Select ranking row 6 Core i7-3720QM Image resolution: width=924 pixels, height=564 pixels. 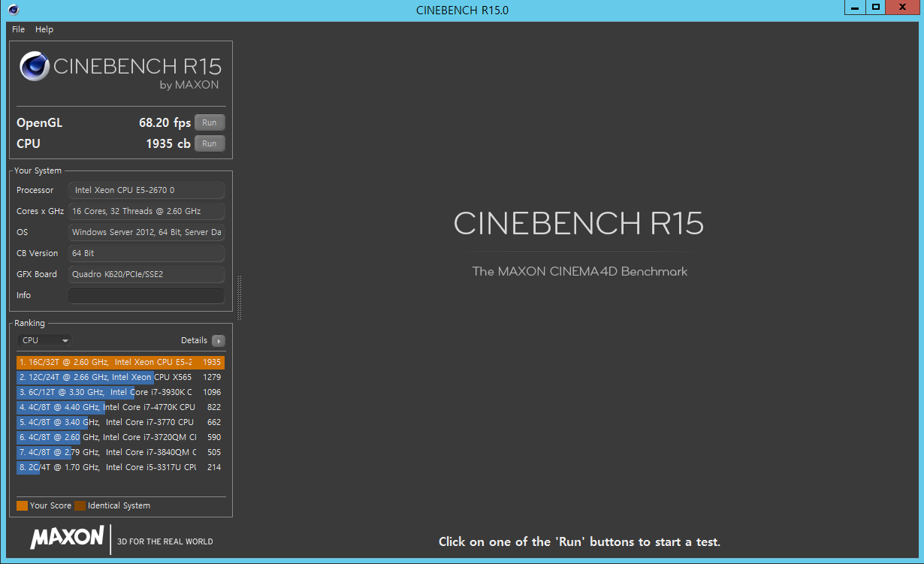[120, 437]
